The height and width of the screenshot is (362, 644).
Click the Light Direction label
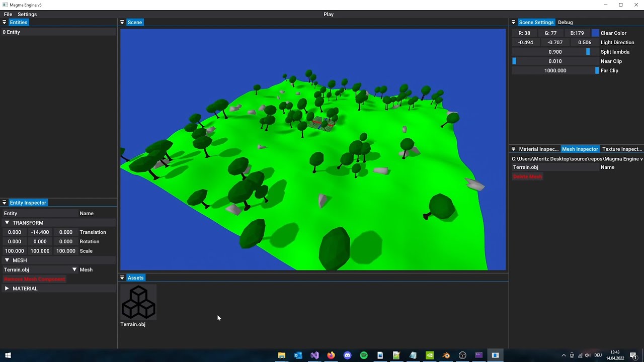[617, 43]
